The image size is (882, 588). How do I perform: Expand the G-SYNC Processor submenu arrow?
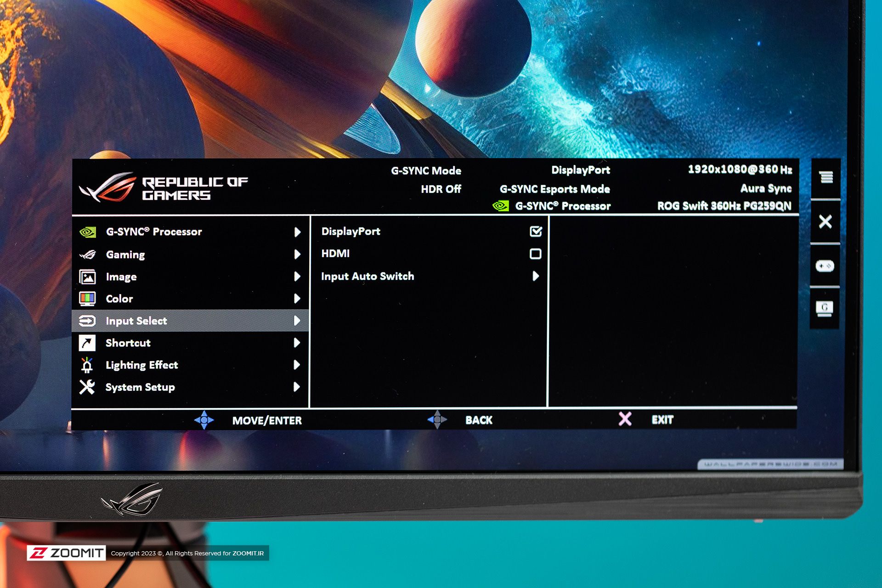pyautogui.click(x=297, y=232)
